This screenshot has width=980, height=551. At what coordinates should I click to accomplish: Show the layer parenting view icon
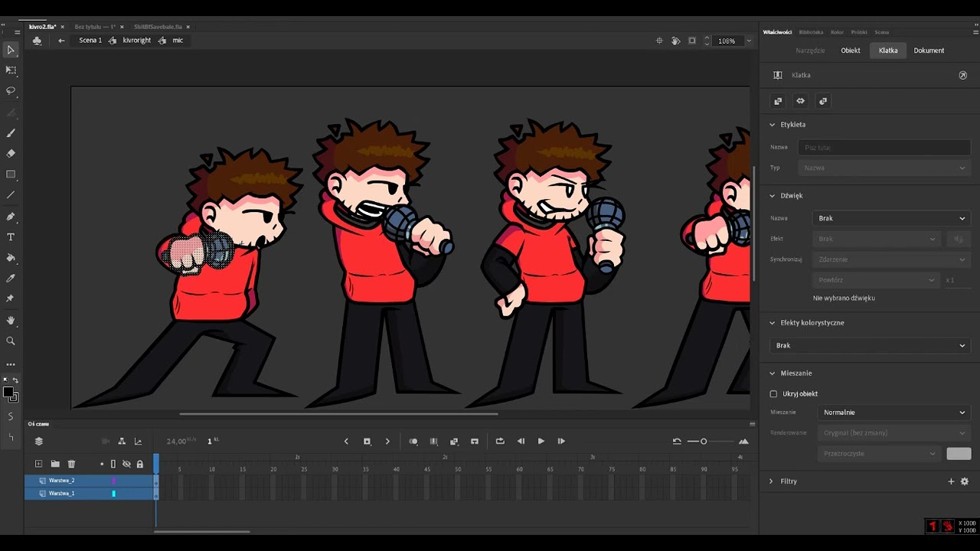(x=122, y=441)
